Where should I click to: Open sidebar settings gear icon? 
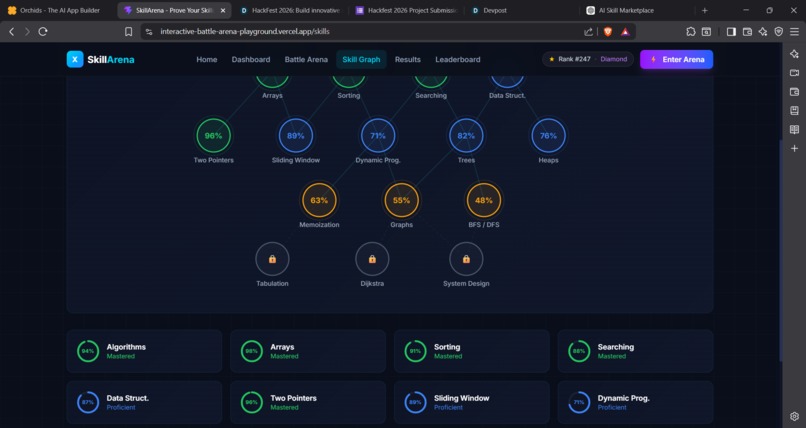(x=794, y=416)
